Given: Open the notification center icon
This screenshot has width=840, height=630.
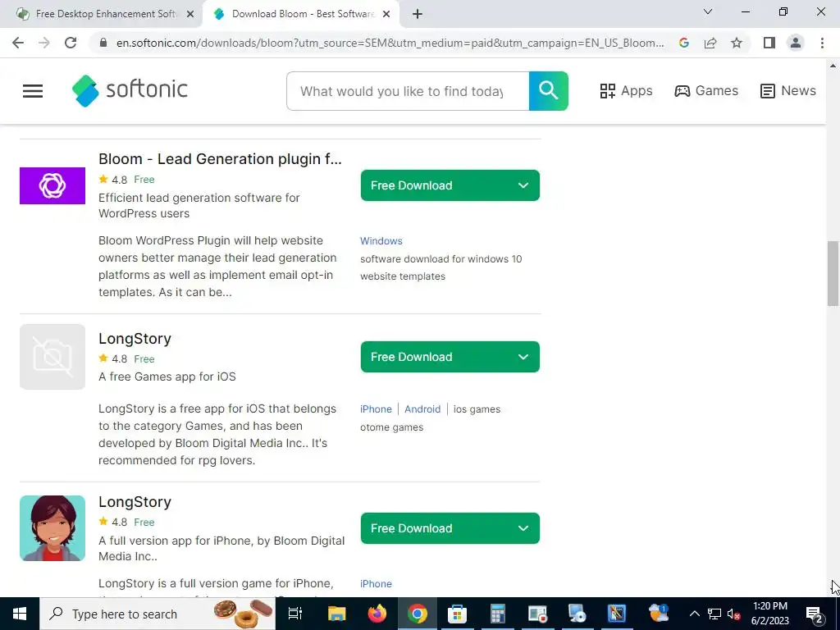Looking at the screenshot, I should pyautogui.click(x=815, y=614).
